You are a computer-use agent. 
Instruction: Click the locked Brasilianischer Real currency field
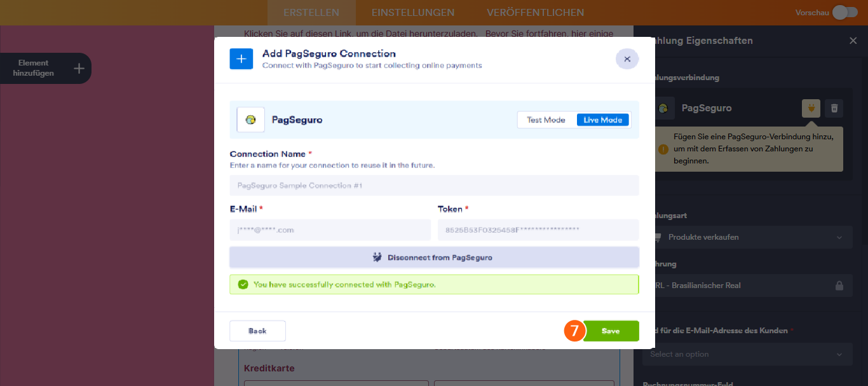747,286
